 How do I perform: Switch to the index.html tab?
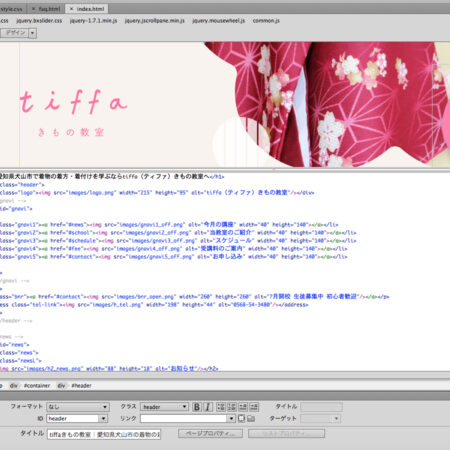click(87, 9)
